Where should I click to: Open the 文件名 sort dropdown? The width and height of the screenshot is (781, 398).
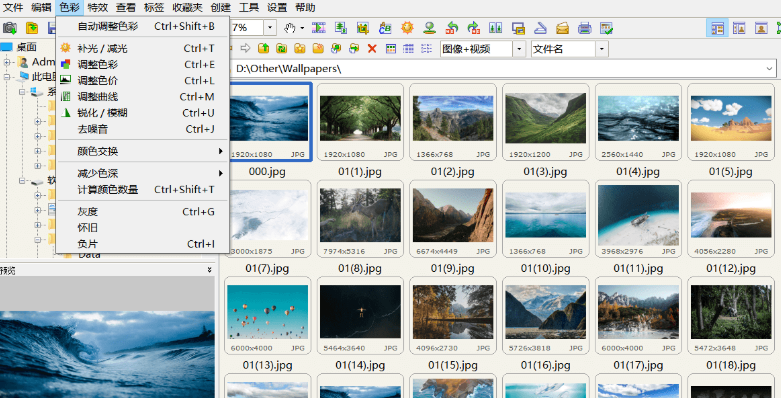point(602,49)
